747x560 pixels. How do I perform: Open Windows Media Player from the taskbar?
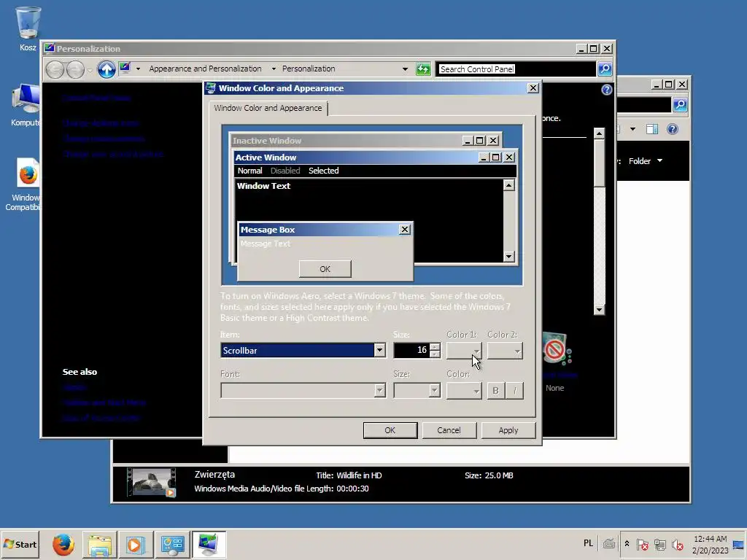(136, 544)
